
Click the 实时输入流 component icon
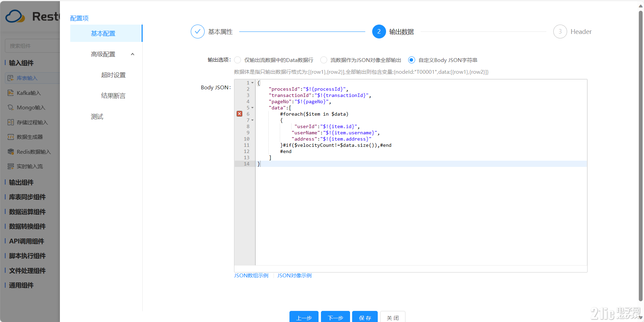point(11,166)
